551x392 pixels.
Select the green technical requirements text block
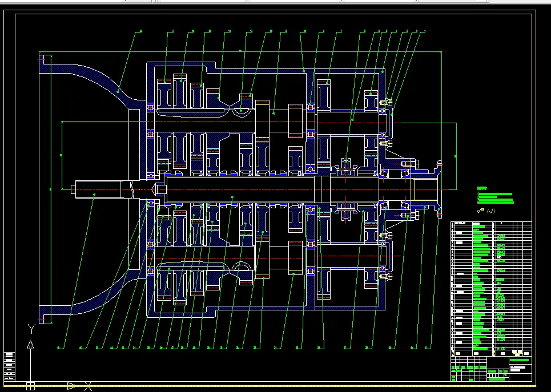[495, 196]
